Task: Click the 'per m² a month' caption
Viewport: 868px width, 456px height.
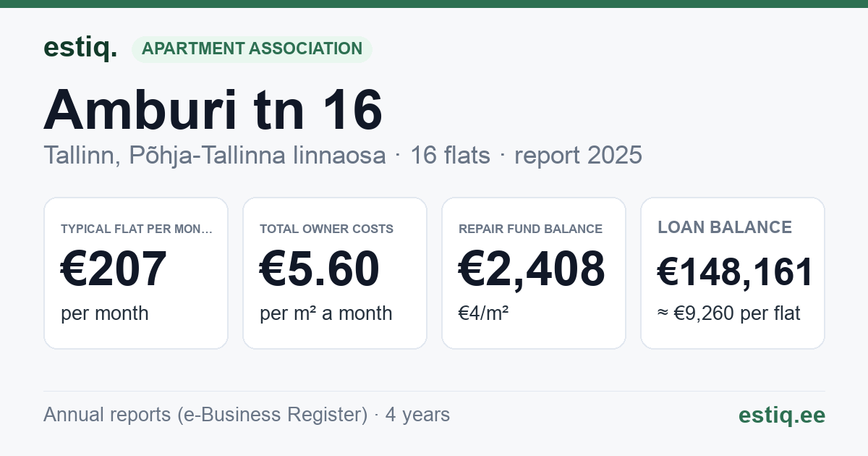Action: [x=325, y=313]
